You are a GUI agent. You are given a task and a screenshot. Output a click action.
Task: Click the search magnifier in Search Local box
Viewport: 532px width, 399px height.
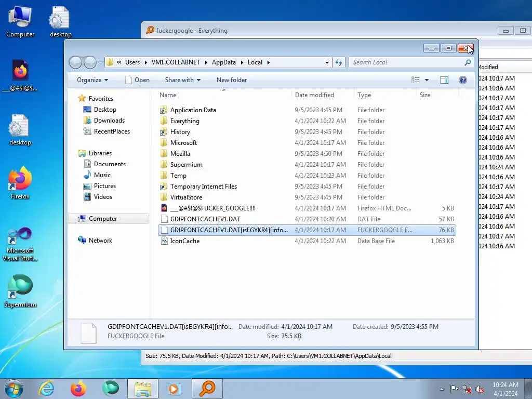[468, 62]
